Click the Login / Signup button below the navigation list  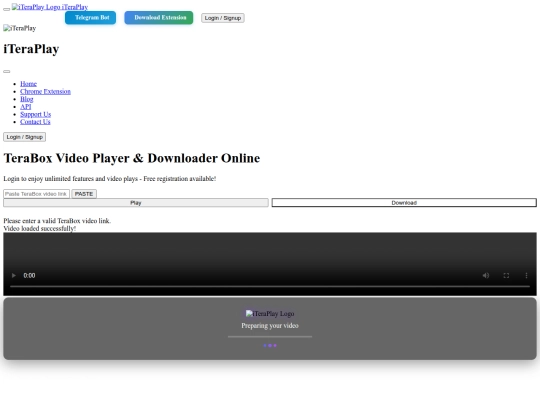24,137
